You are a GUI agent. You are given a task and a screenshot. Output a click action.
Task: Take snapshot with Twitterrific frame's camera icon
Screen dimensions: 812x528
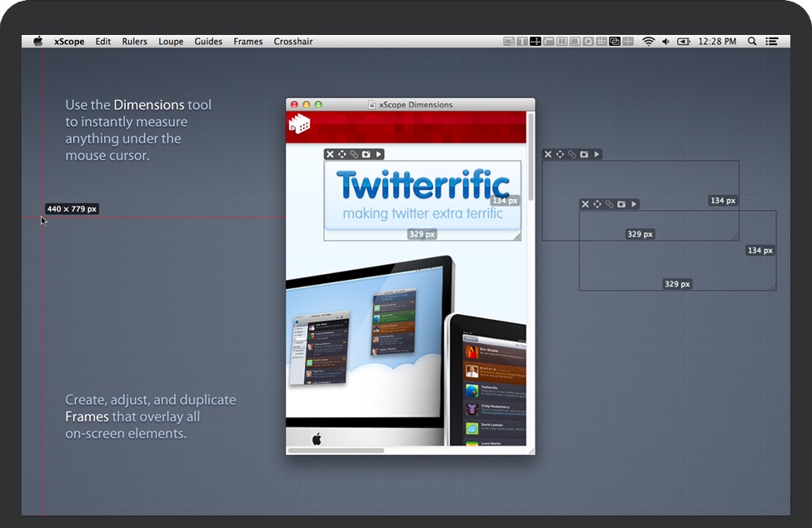pos(366,154)
